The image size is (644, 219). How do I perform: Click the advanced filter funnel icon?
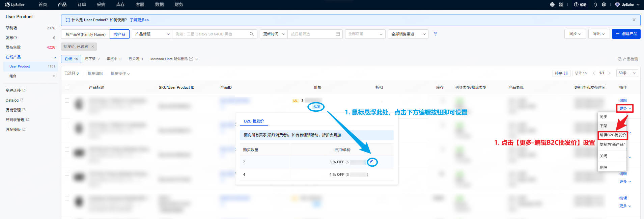(436, 34)
